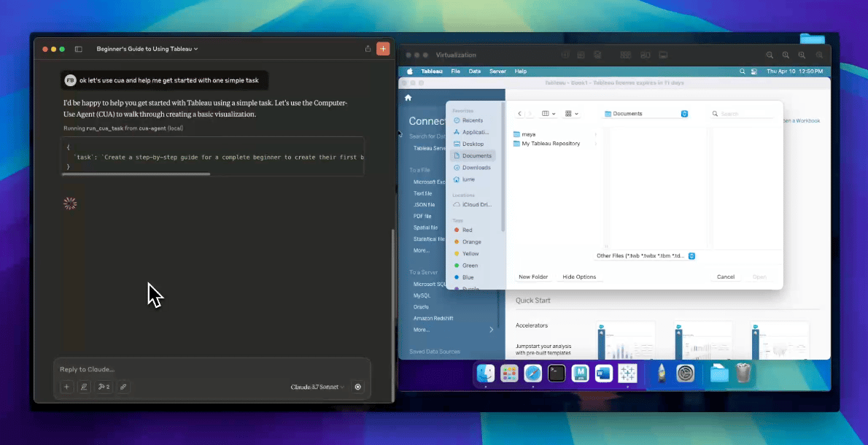Click the round stop button beside model selector
868x445 pixels.
[358, 387]
